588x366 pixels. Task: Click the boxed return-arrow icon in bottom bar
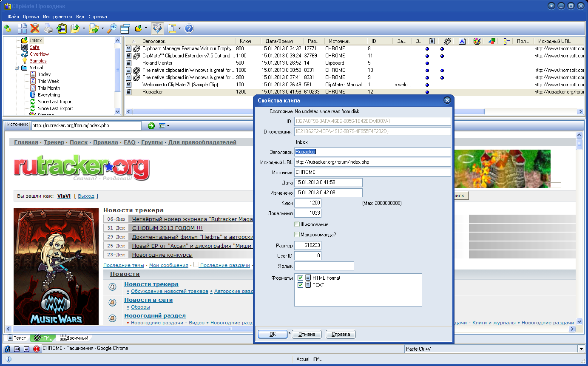(26, 349)
